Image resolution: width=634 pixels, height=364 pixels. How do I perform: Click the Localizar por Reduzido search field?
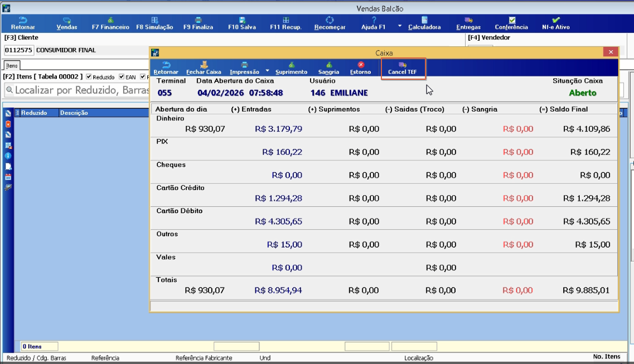77,90
